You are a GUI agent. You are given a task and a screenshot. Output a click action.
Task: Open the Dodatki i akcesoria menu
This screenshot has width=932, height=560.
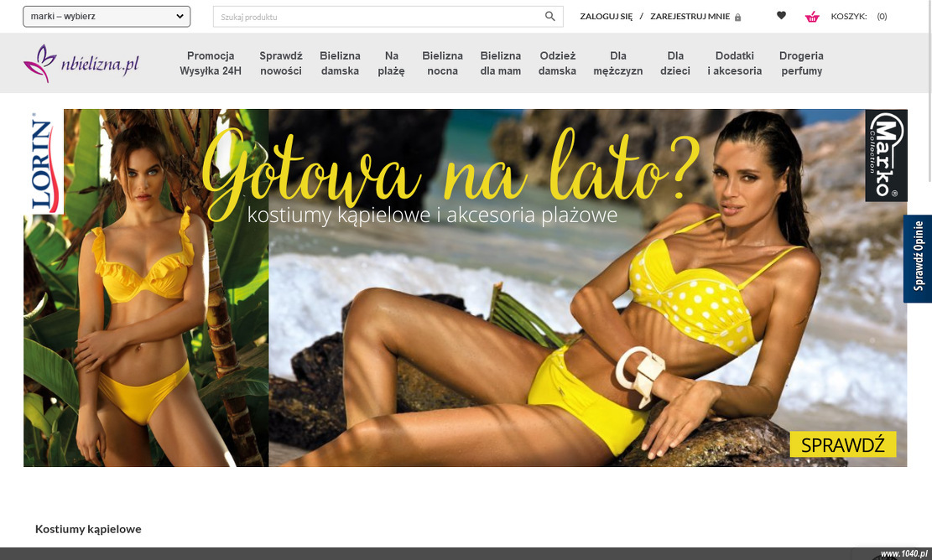pos(735,63)
